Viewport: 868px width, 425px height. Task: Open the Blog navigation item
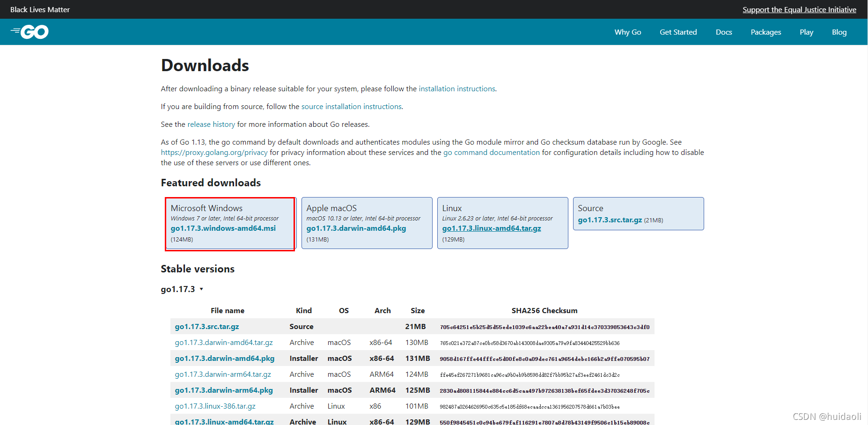coord(839,32)
